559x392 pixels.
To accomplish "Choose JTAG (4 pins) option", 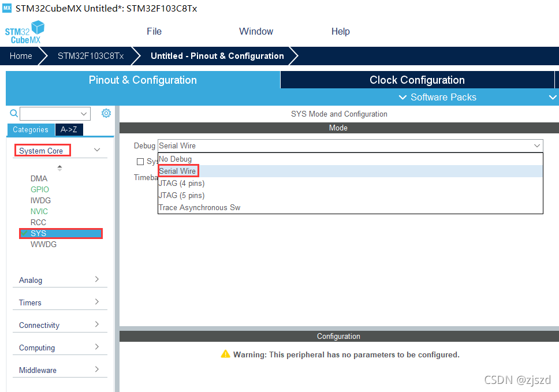I will 350,183.
